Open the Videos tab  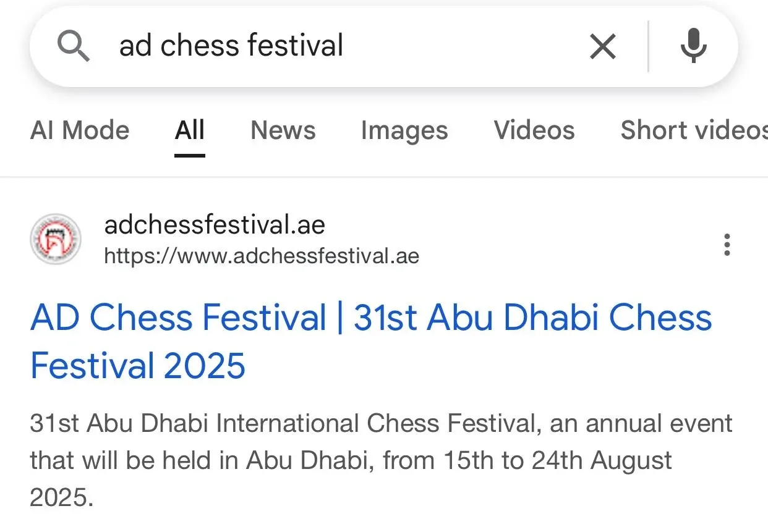pyautogui.click(x=534, y=130)
